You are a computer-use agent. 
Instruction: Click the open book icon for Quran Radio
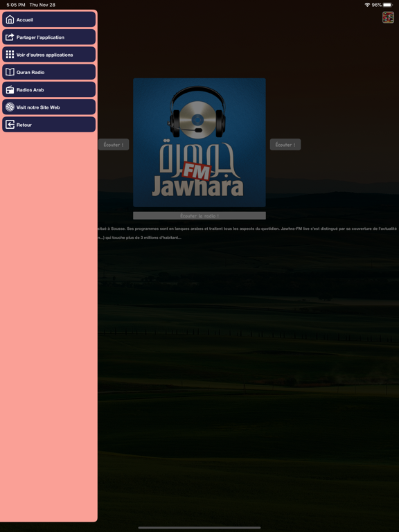10,72
